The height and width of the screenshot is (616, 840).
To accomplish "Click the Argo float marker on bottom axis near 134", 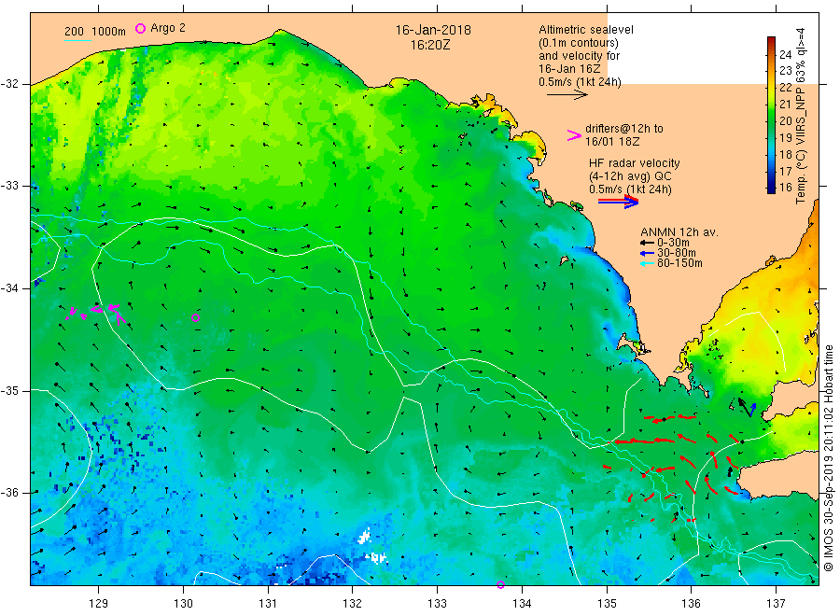I will click(x=500, y=584).
